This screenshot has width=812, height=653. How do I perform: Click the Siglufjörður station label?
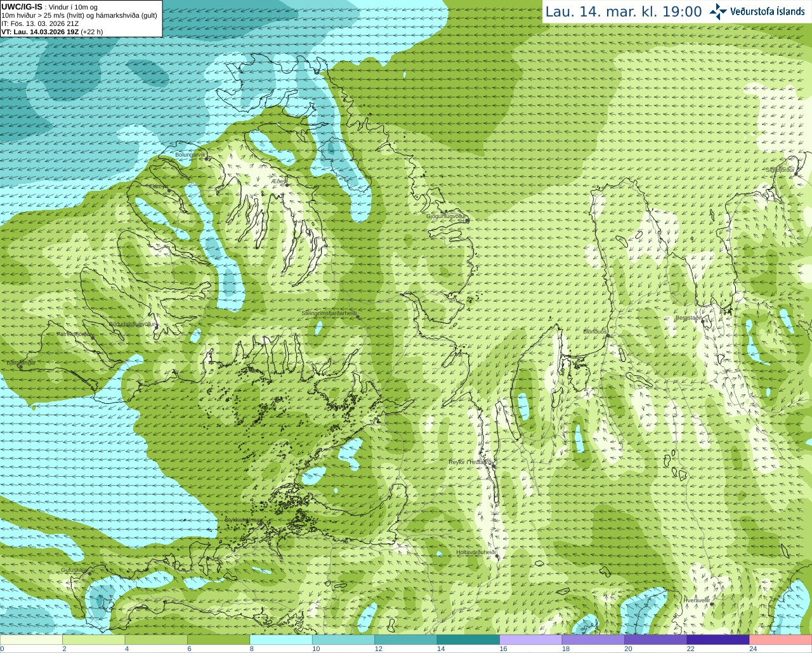pos(780,170)
